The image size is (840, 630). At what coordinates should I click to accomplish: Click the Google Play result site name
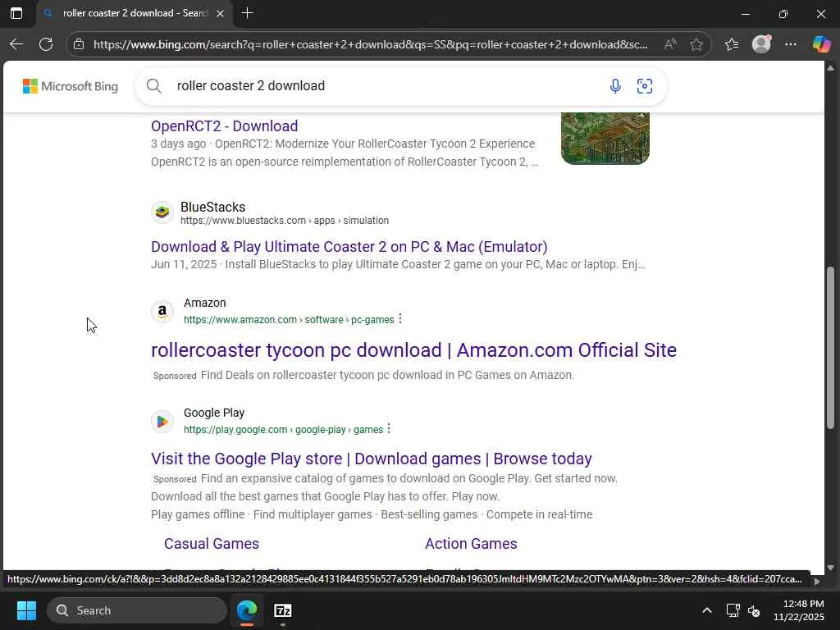(214, 413)
